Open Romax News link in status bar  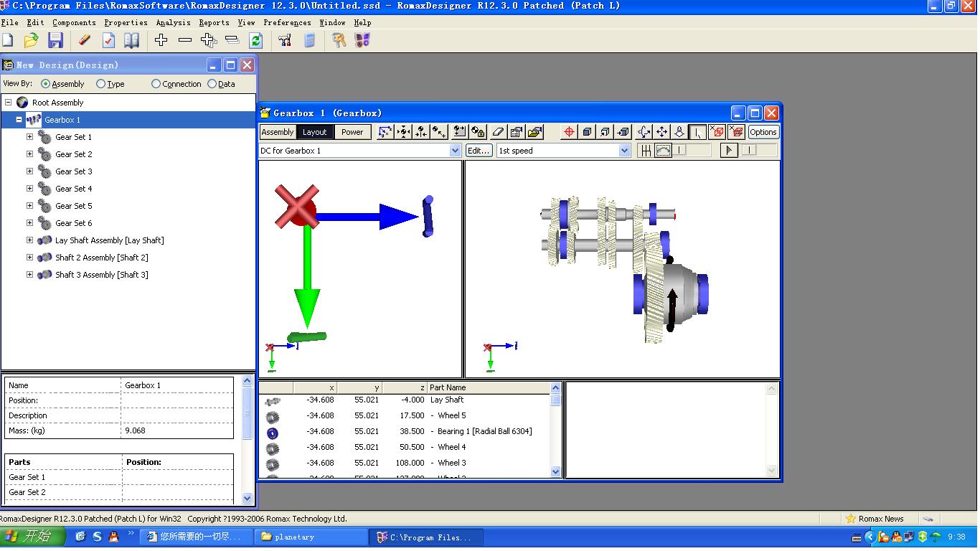[x=875, y=519]
